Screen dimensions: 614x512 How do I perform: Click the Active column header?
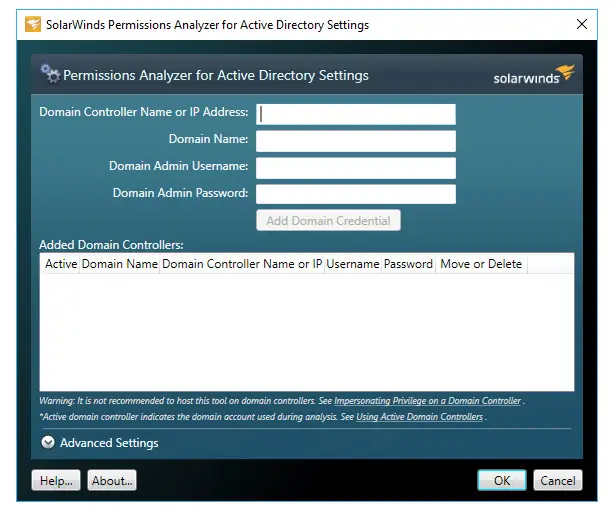pyautogui.click(x=61, y=264)
